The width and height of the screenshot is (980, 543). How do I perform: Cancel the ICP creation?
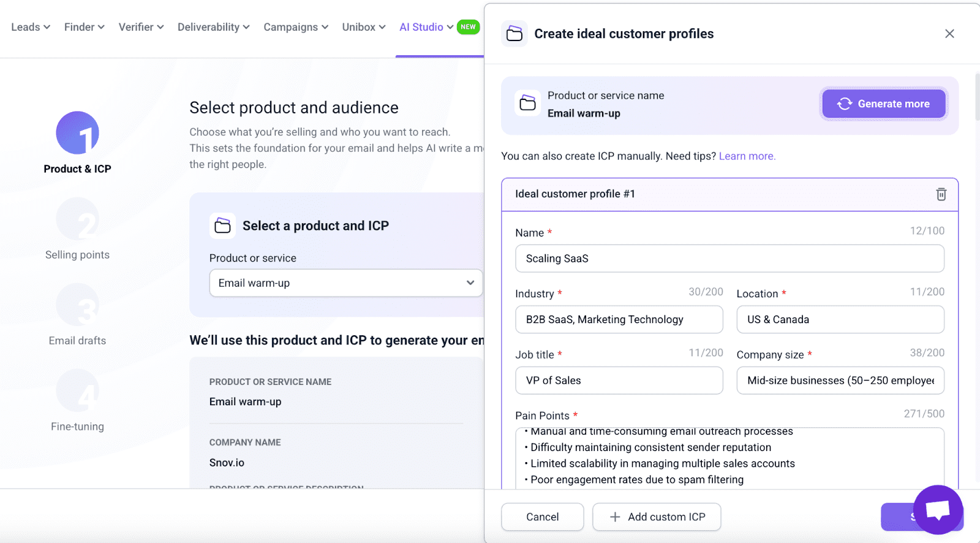point(542,517)
